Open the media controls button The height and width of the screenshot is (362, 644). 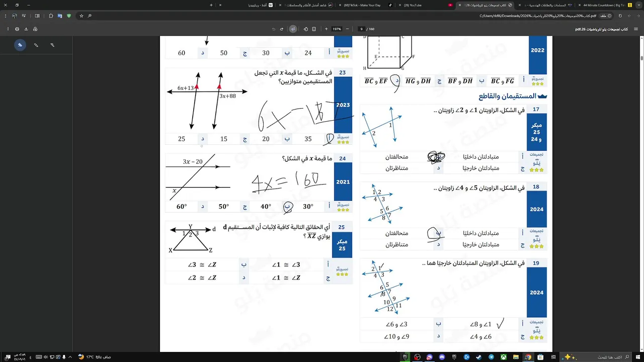click(24, 16)
